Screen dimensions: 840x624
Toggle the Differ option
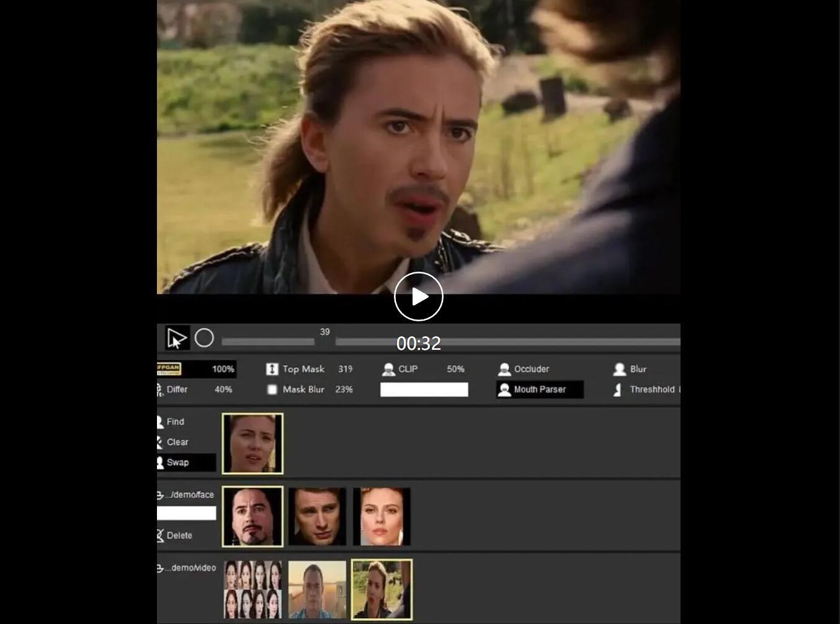172,390
